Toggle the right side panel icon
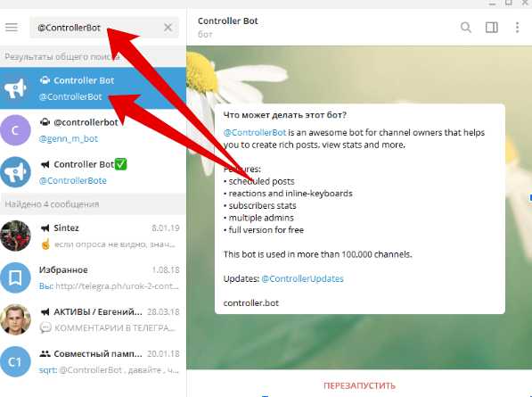The width and height of the screenshot is (532, 397). [x=492, y=27]
